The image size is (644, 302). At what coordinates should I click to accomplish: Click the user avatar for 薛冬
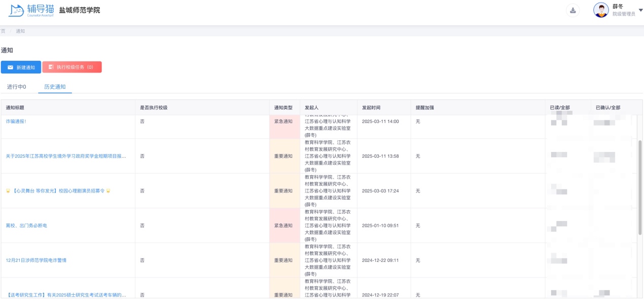pos(601,10)
